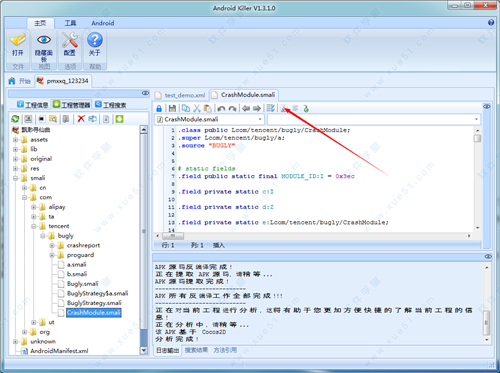
Task: Click the black square icon in project toolbar
Action: tap(41, 119)
